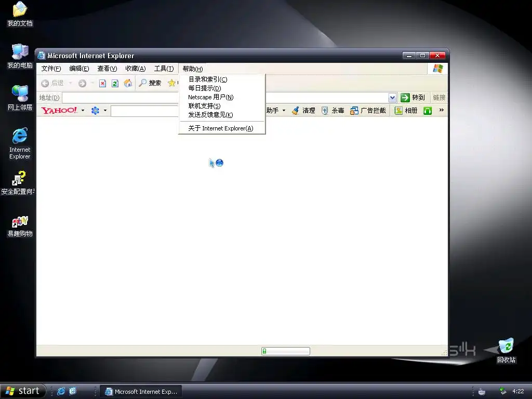The width and height of the screenshot is (532, 399).
Task: Click the 链接 links toolbar label
Action: pyautogui.click(x=439, y=98)
